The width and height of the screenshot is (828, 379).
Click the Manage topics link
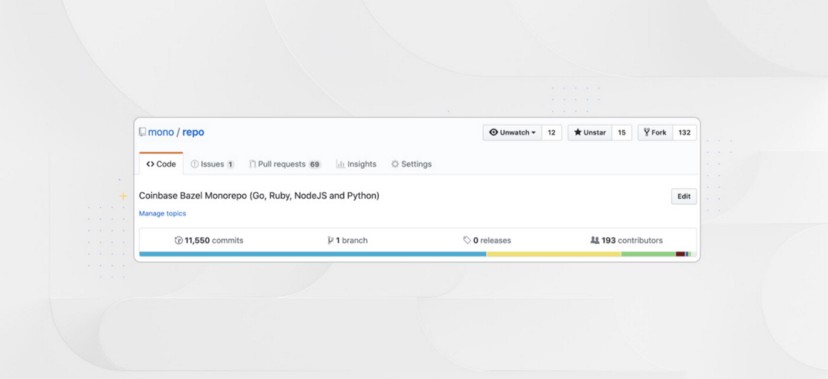[162, 213]
